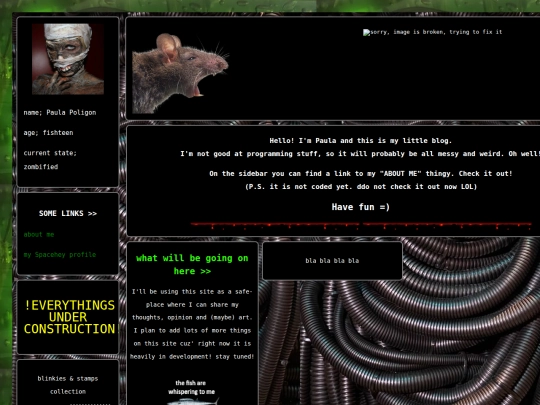Click '(P.S. it is not coded yet' line
Image resolution: width=540 pixels, height=405 pixels.
[361, 187]
